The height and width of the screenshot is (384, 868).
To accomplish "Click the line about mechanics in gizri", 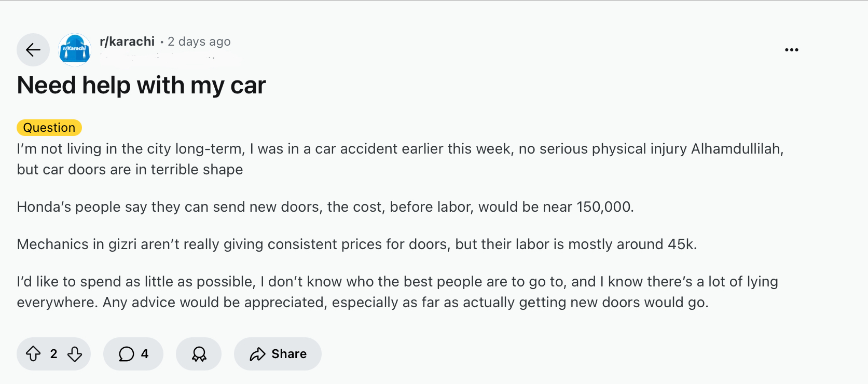I will pyautogui.click(x=356, y=244).
